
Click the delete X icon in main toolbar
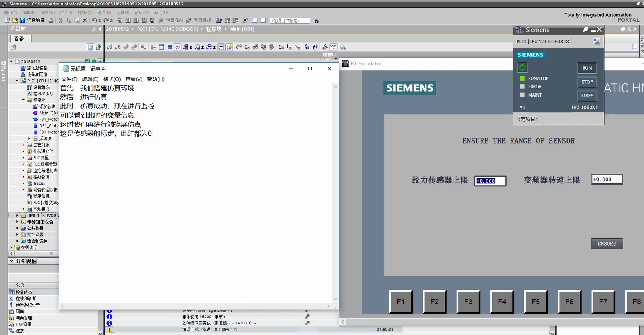pos(85,20)
